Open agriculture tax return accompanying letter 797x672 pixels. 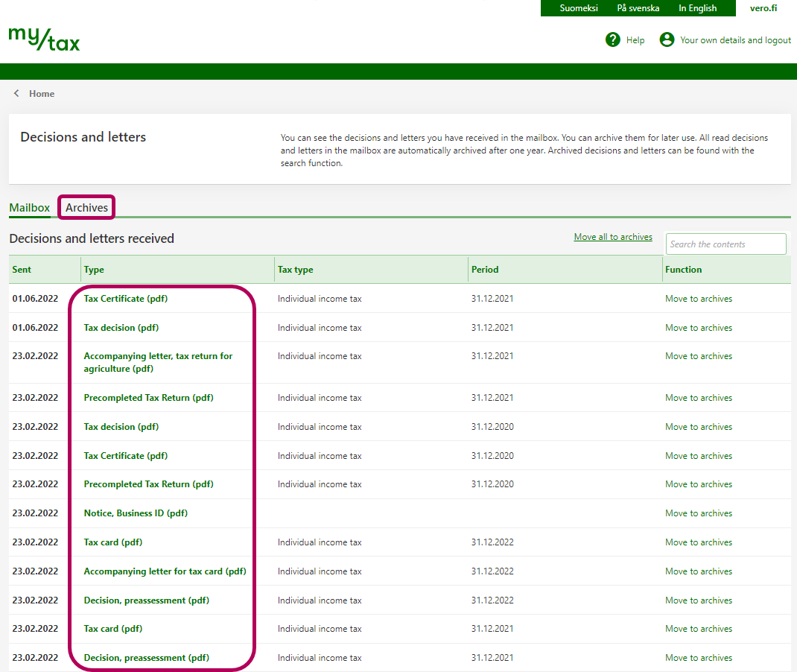point(158,362)
